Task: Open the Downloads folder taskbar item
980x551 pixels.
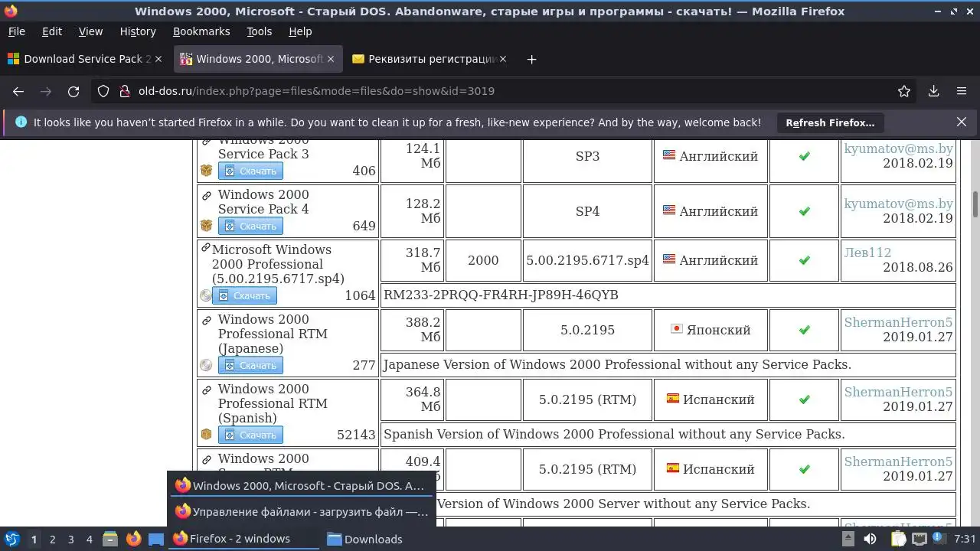Action: click(x=364, y=539)
